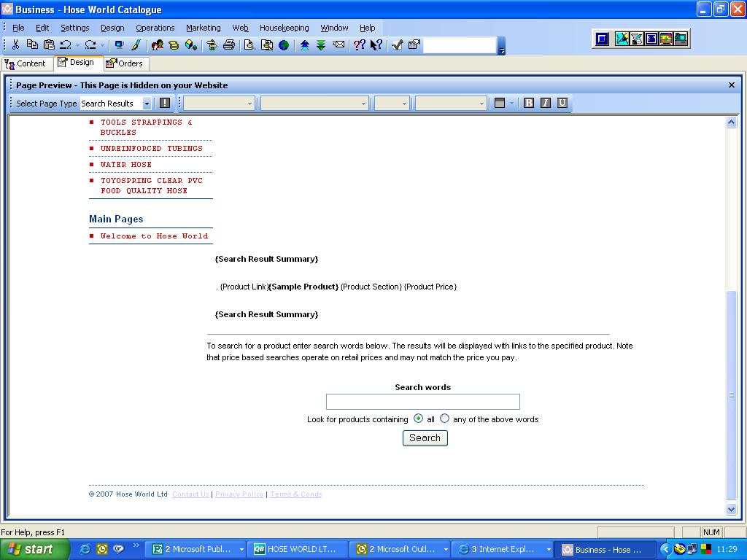
Task: Select the 'any of the above words' radio
Action: pos(444,419)
